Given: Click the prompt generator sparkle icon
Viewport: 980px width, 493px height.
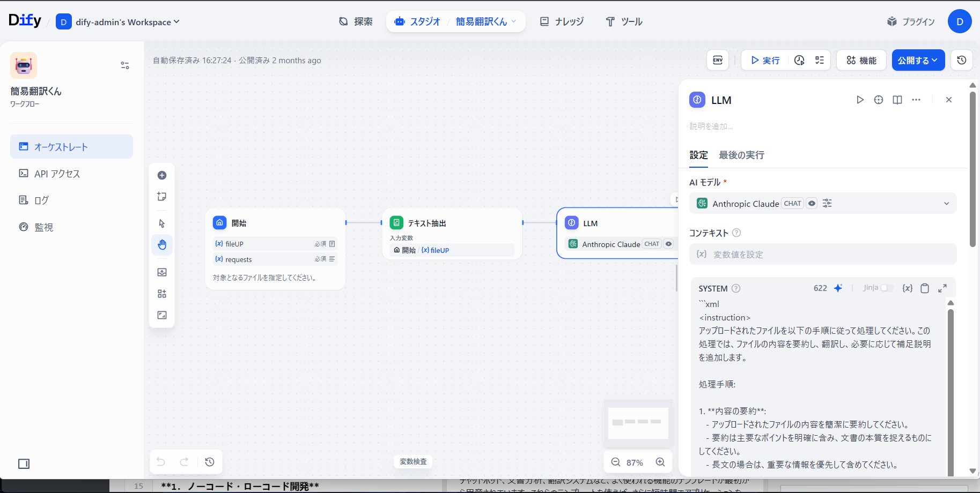Looking at the screenshot, I should click(838, 288).
